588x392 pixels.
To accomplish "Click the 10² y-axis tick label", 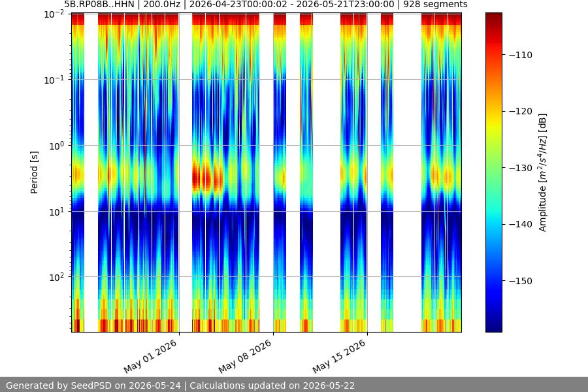I will tap(57, 278).
